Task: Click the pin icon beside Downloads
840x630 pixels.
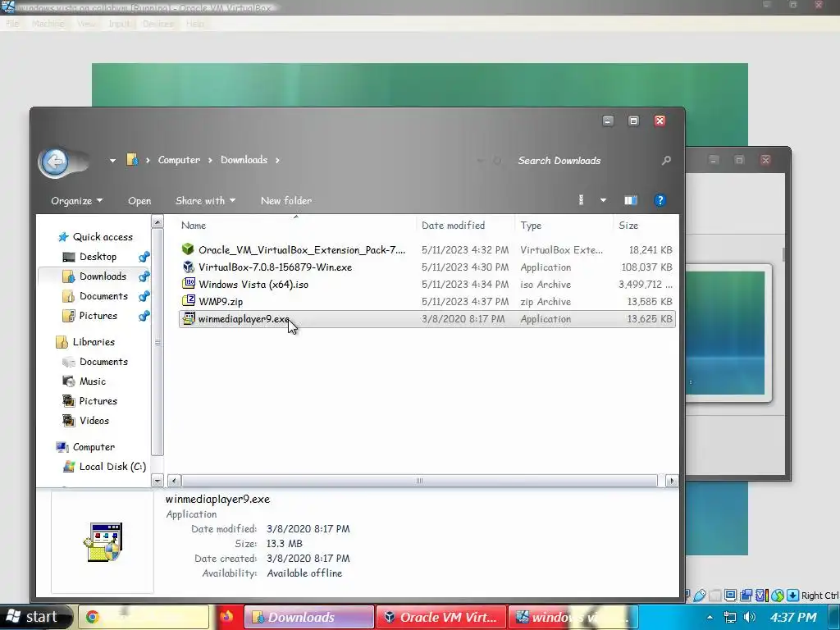Action: click(x=144, y=277)
